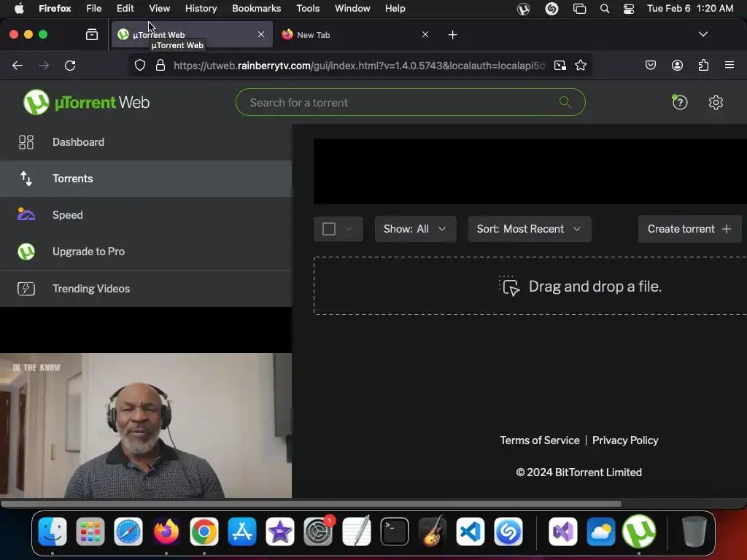
Task: Click the Speed gauge icon
Action: tap(26, 215)
